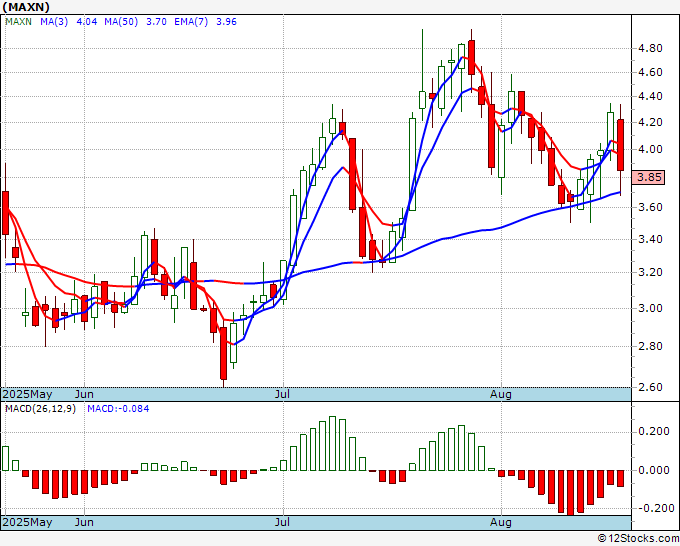Click the MA(3) value 4.04
Image resolution: width=680 pixels, height=546 pixels.
coord(87,22)
